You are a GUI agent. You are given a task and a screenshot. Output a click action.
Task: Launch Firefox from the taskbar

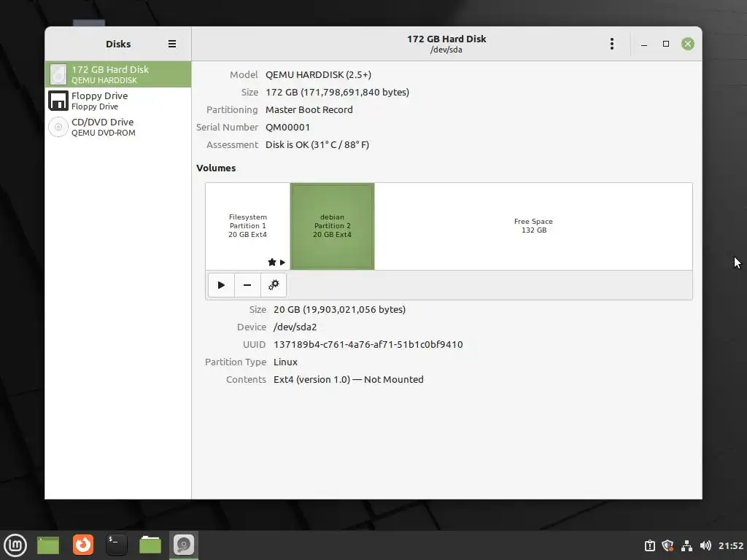point(83,545)
